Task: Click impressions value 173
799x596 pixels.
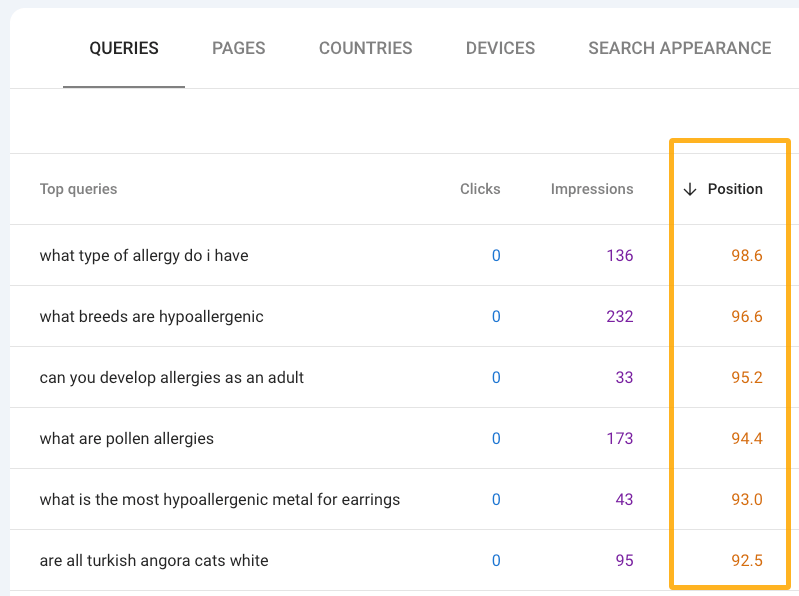Action: (620, 439)
